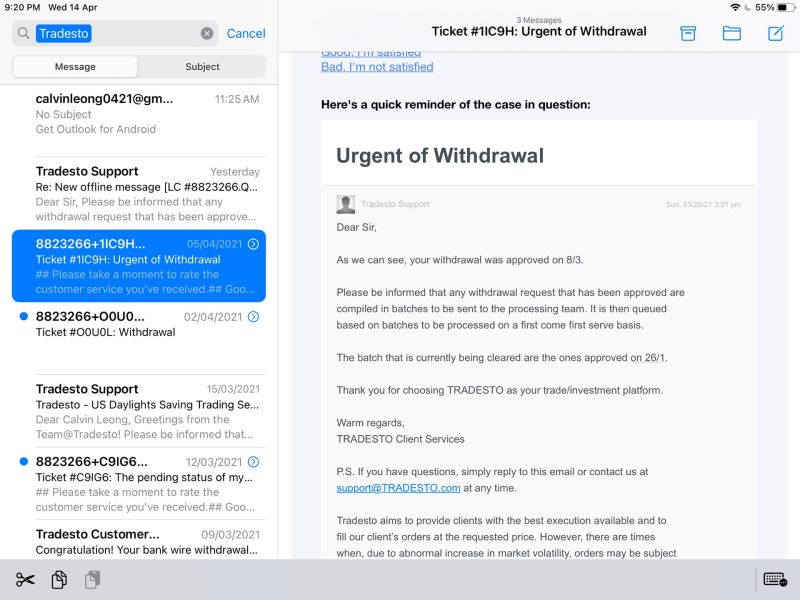Tap the paste clipboard icon
This screenshot has height=600, width=800.
(x=93, y=580)
